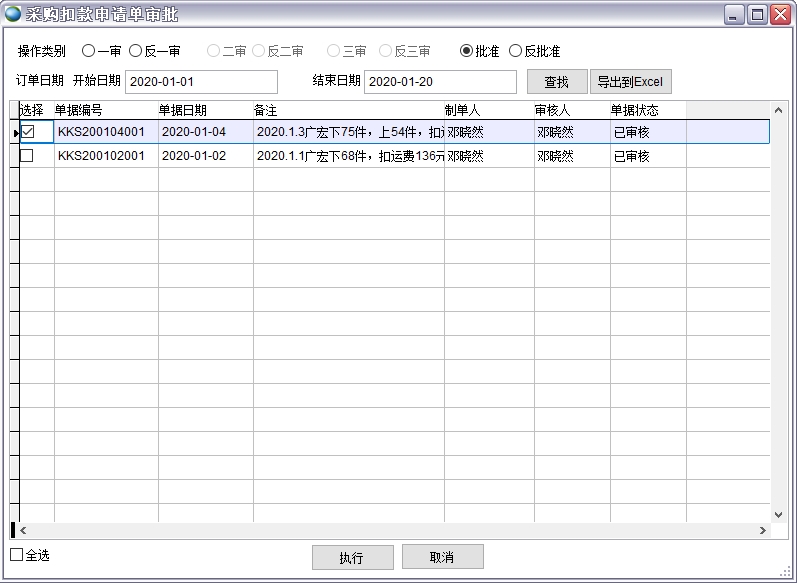The width and height of the screenshot is (797, 583).
Task: Select the 反一审 operation option
Action: point(136,51)
